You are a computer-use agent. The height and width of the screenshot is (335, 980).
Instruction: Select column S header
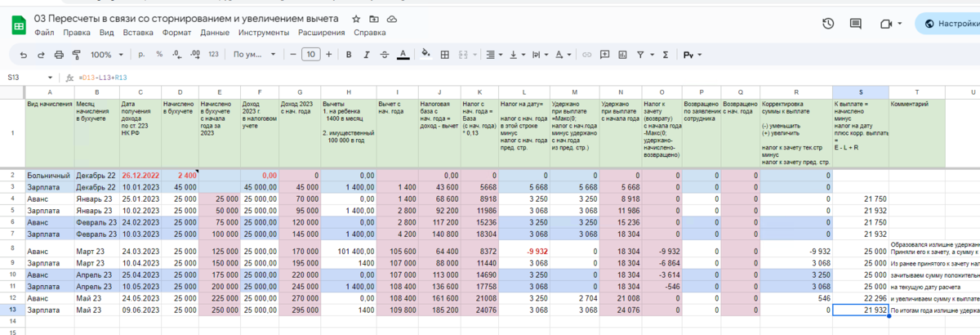click(861, 92)
